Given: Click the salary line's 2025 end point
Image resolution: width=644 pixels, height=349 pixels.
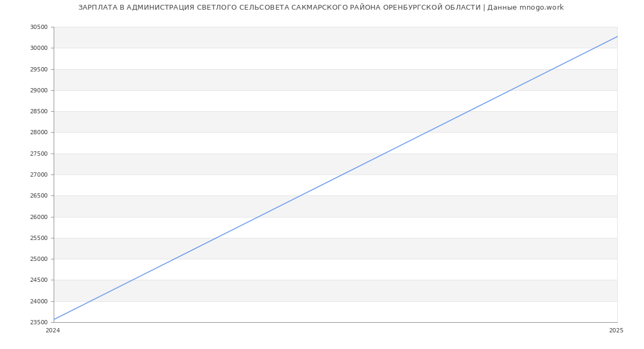Looking at the screenshot, I should [x=617, y=37].
